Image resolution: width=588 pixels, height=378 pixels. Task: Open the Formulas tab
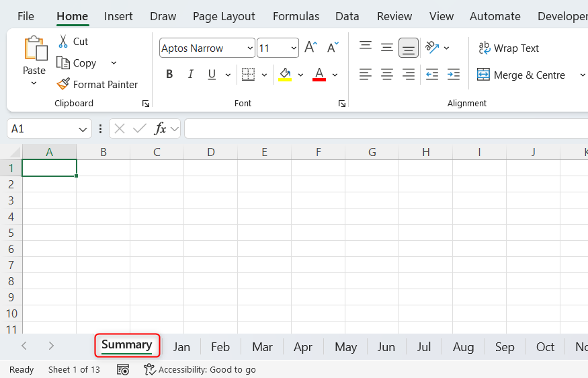(296, 16)
